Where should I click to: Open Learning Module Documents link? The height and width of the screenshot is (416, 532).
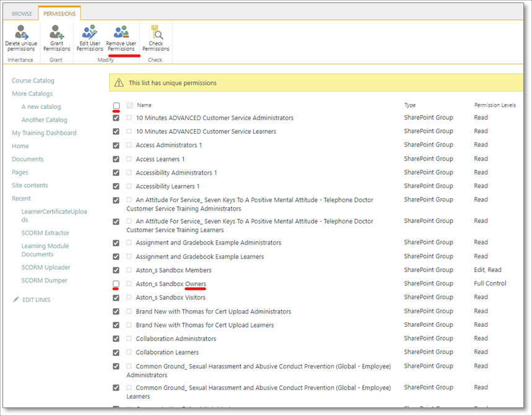coord(45,250)
